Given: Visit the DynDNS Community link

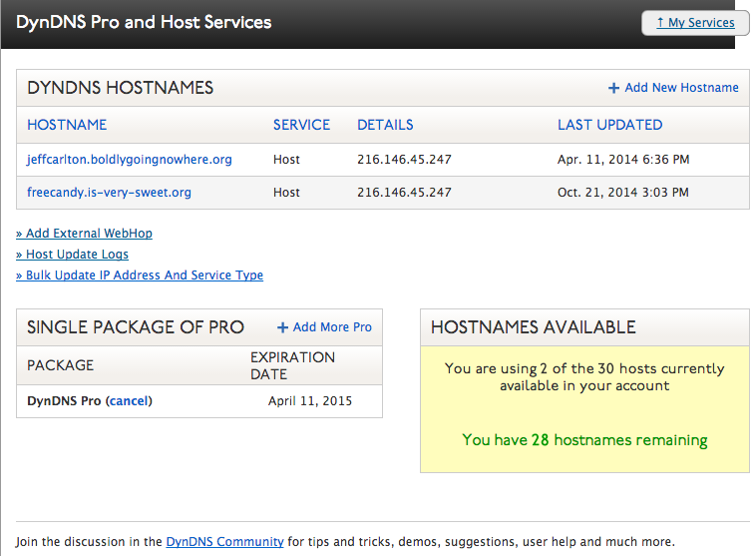Looking at the screenshot, I should (x=224, y=542).
